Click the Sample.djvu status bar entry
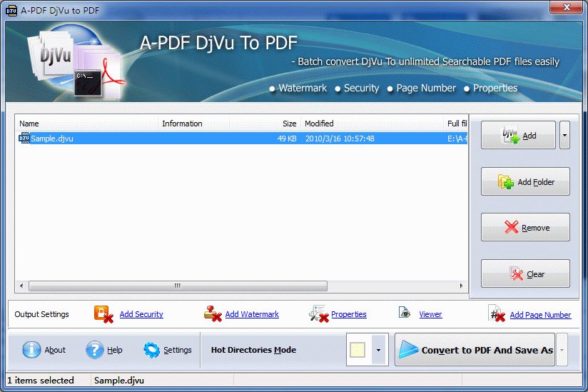This screenshot has height=392, width=588. pos(119,381)
